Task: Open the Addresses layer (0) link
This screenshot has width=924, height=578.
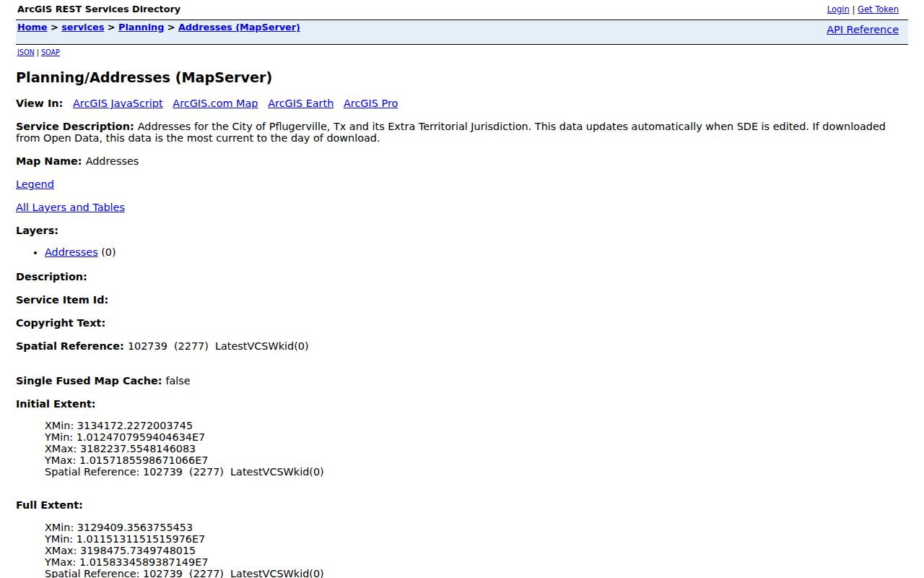Action: (x=71, y=252)
